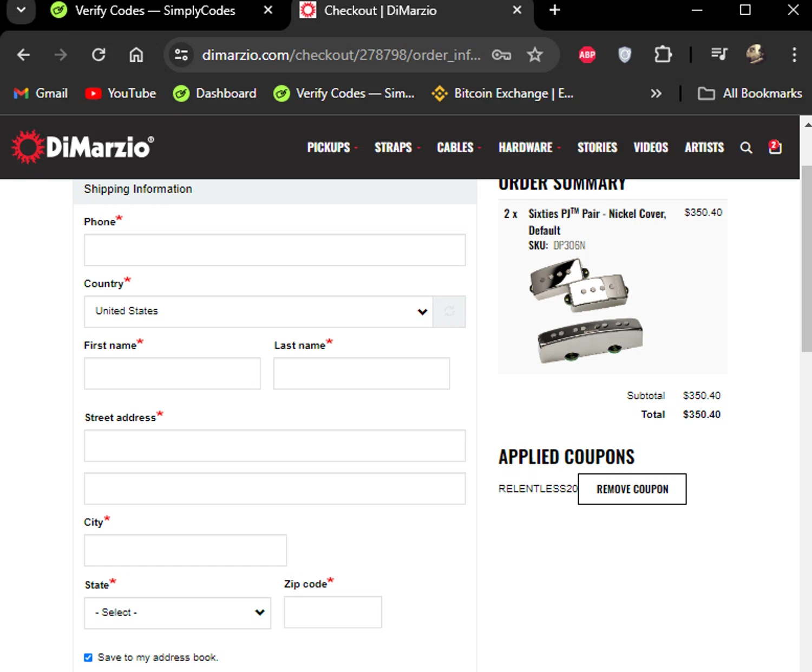This screenshot has height=672, width=812.
Task: Open the Bitcoin Exchange bookmark
Action: (502, 93)
